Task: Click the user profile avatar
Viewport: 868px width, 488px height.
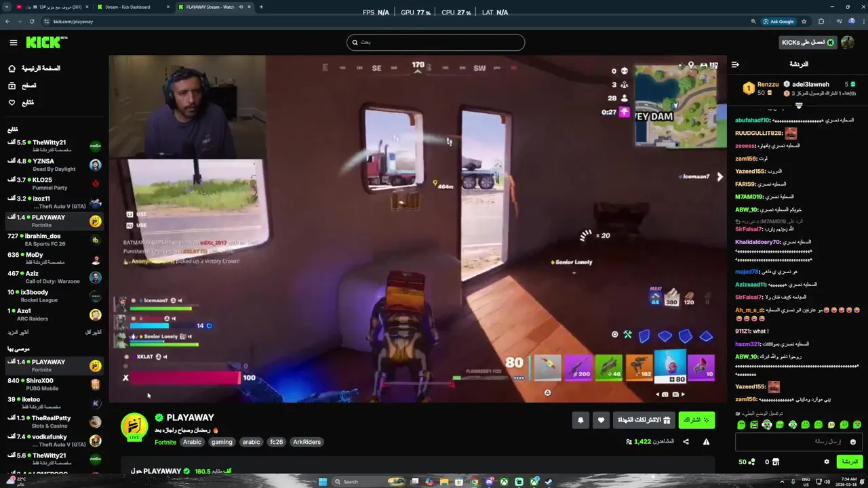Action: (x=848, y=42)
